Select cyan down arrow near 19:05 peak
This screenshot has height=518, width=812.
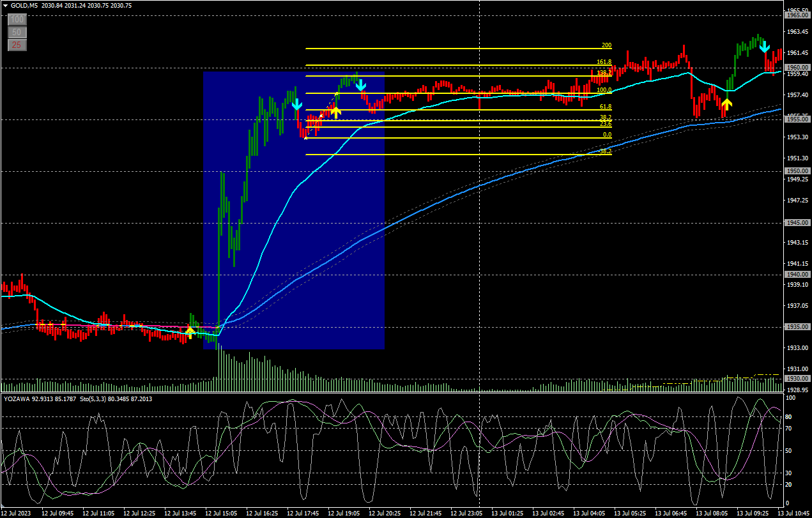coord(360,85)
